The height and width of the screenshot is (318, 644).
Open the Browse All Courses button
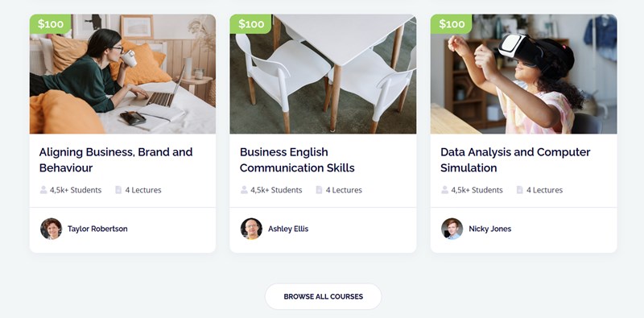(x=324, y=296)
